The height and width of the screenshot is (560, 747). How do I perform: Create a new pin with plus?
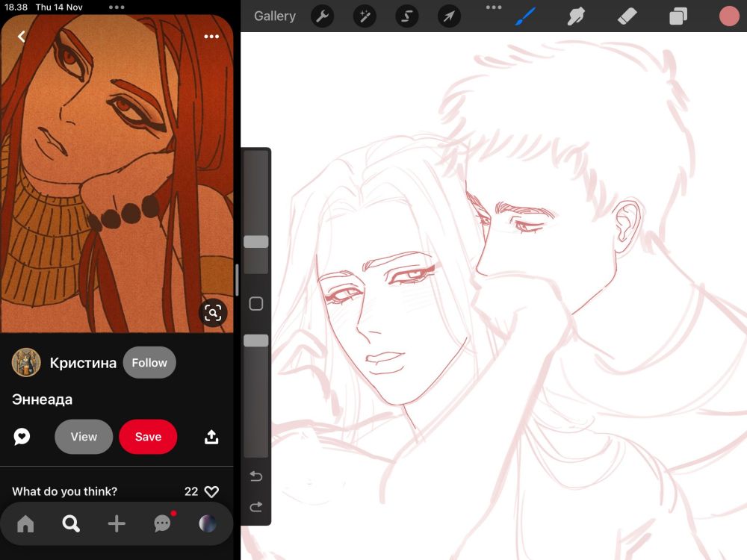point(117,524)
